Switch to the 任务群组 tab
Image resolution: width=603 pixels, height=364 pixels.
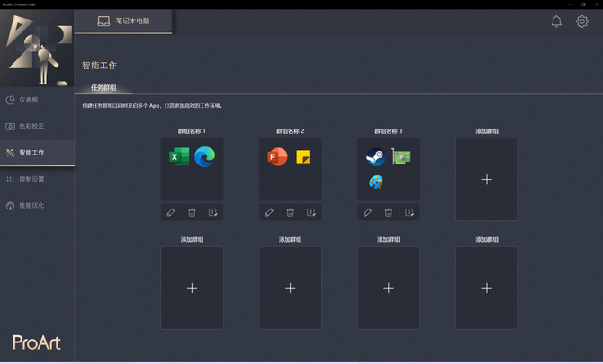point(103,88)
